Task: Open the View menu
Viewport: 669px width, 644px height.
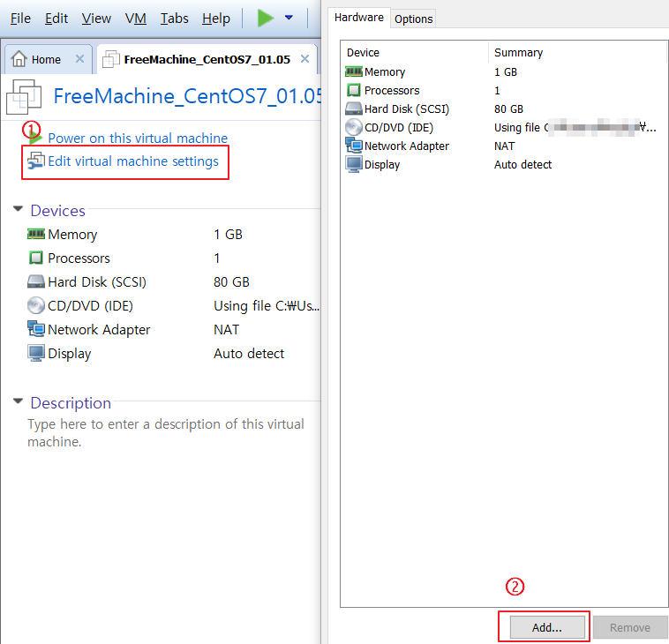Action: 96,19
